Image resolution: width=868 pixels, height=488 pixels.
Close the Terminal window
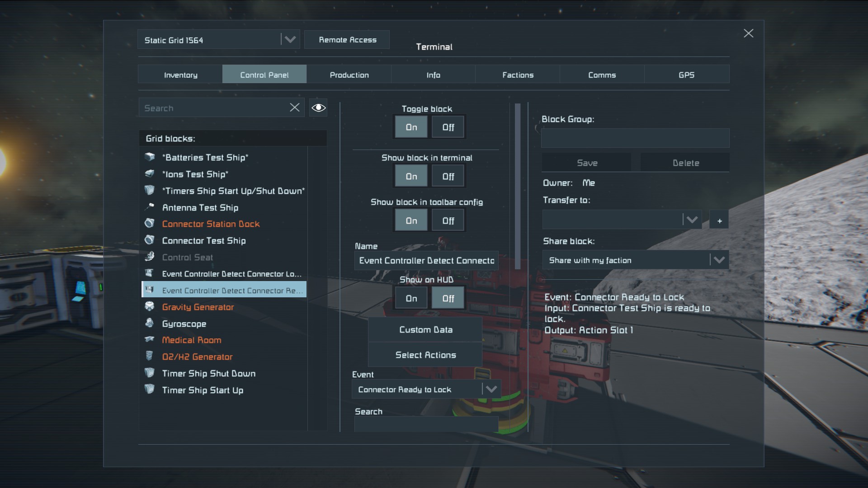pos(749,33)
